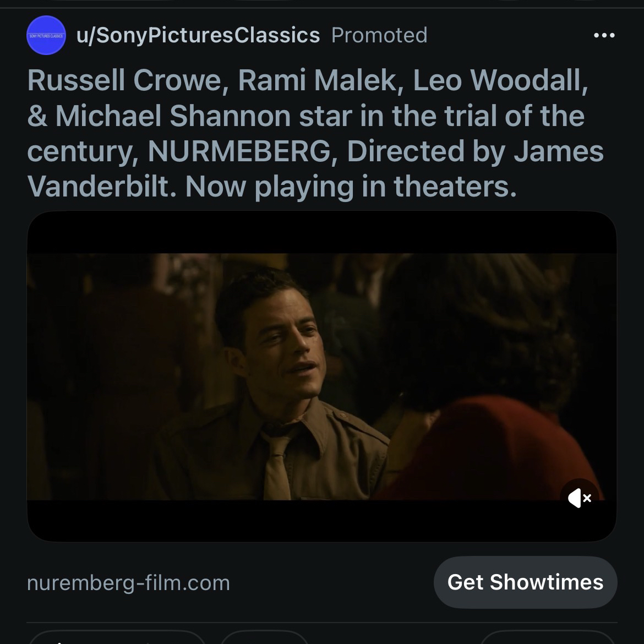This screenshot has height=644, width=644.
Task: Unmute the video with the speaker icon
Action: pos(580,498)
